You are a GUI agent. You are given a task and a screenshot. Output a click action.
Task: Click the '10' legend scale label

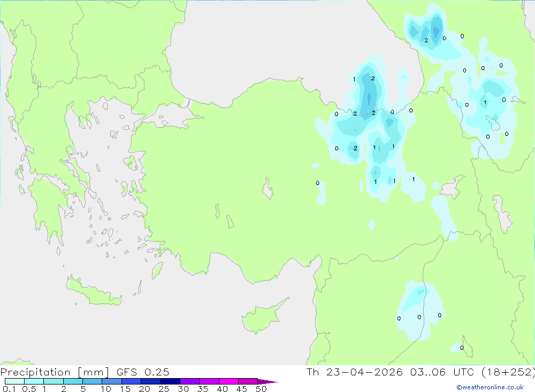click(106, 389)
